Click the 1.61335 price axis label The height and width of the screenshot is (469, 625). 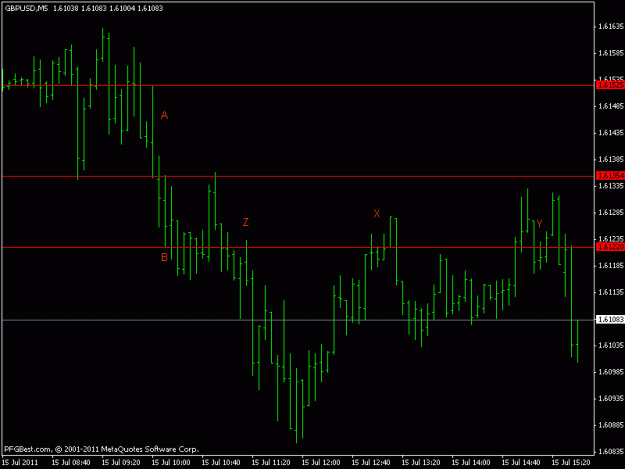point(611,186)
